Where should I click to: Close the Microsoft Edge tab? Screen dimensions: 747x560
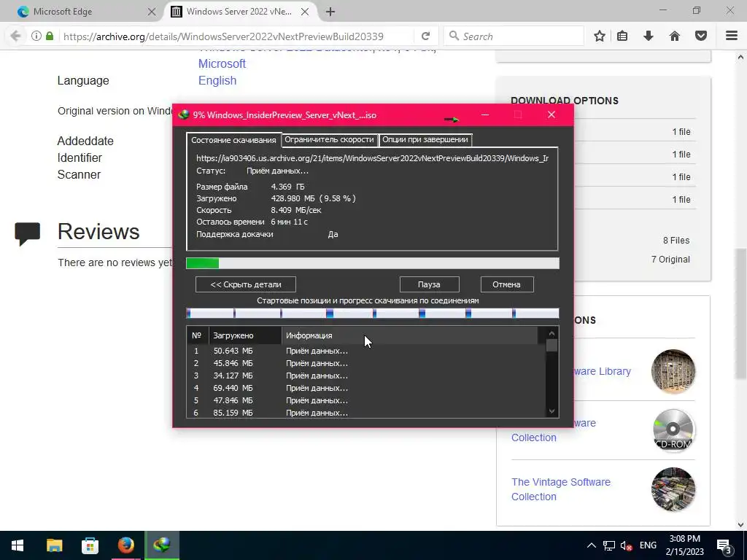(x=152, y=12)
